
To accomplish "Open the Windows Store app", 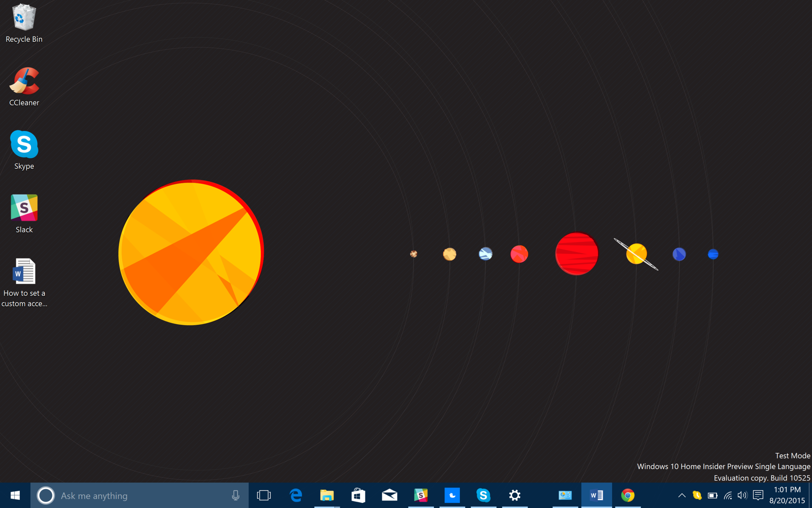I will click(358, 495).
